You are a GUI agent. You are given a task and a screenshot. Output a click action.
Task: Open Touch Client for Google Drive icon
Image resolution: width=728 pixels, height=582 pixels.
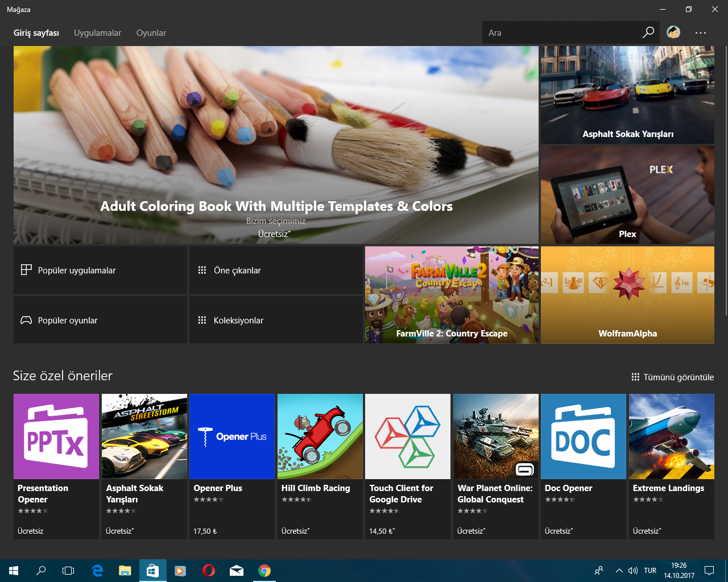pos(408,436)
